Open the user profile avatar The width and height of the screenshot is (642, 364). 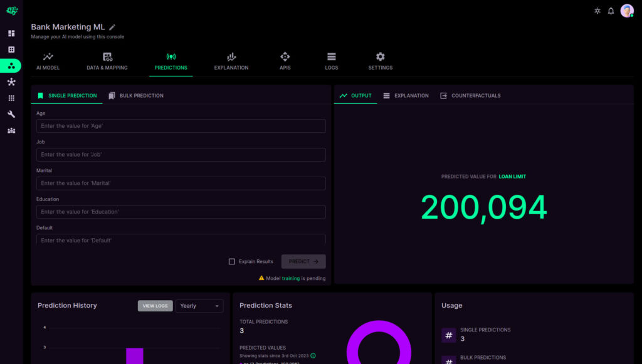pyautogui.click(x=627, y=11)
